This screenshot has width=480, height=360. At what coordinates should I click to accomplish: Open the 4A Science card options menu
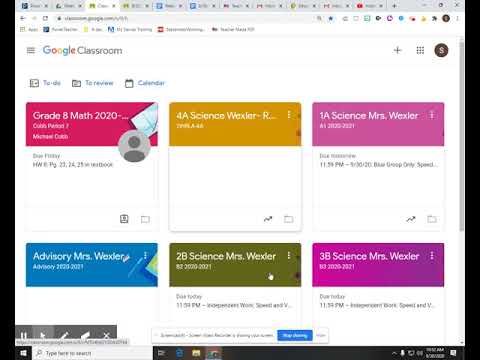tap(289, 115)
